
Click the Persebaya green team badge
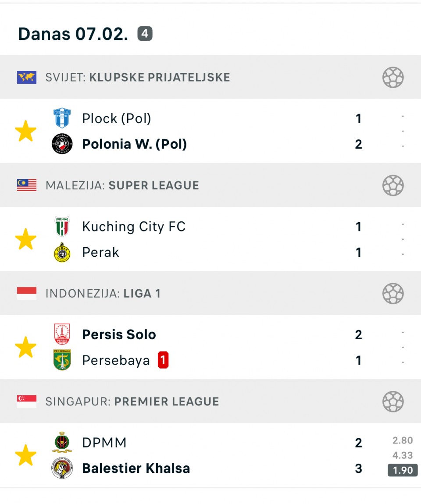tap(62, 360)
